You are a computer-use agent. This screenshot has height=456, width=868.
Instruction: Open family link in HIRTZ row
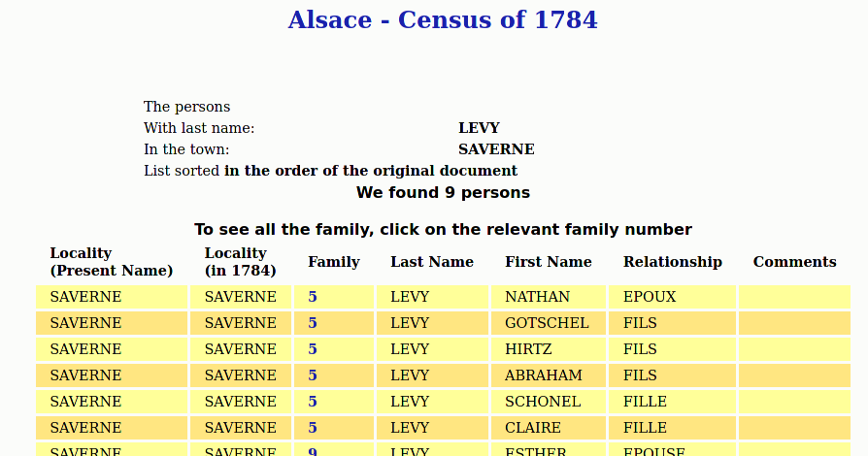313,349
